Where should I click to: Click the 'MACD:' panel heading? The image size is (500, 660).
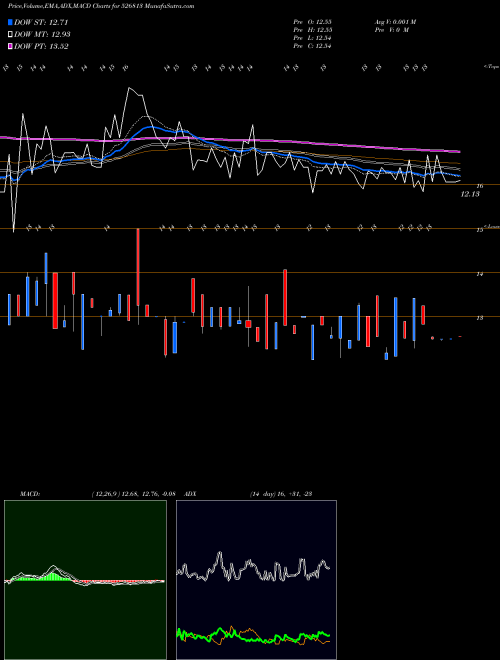[29, 494]
